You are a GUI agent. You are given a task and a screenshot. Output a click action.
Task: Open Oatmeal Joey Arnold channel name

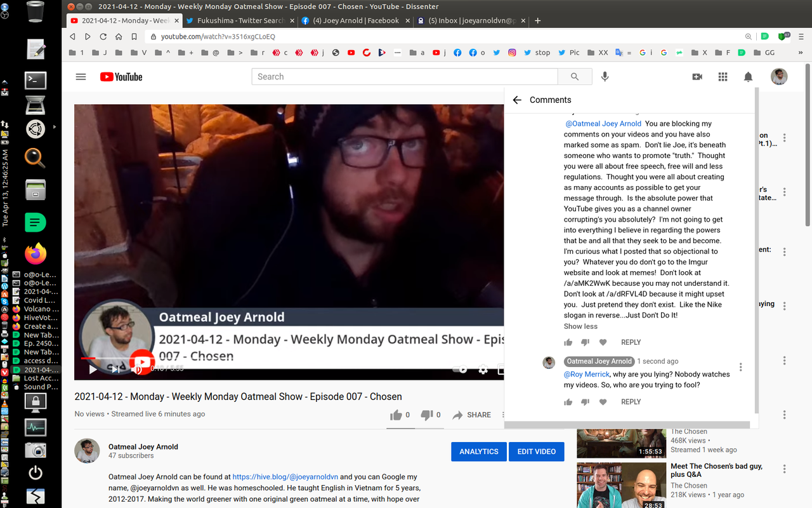(143, 446)
